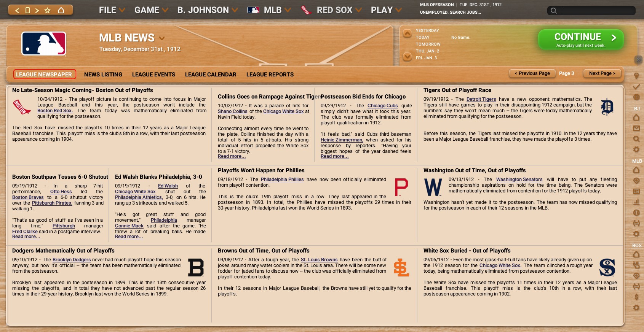Viewport: 644px width, 332px height.
Task: Click the MLB transactions arrows icon in sidebar
Action: coord(636,223)
